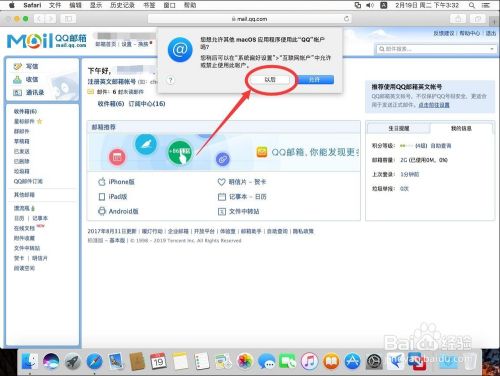Image resolution: width=500 pixels, height=376 pixels.
Task: Open 其他邮箱 in the sidebar
Action: pos(24,195)
